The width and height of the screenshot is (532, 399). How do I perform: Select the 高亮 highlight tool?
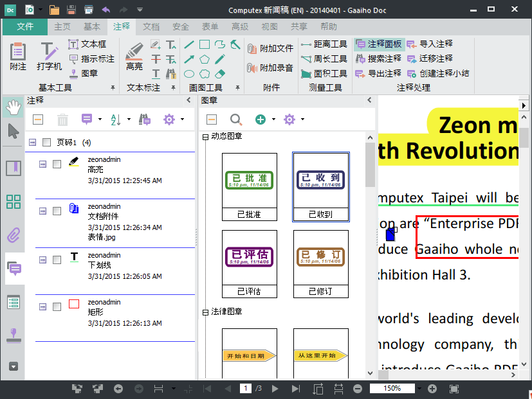(134, 57)
